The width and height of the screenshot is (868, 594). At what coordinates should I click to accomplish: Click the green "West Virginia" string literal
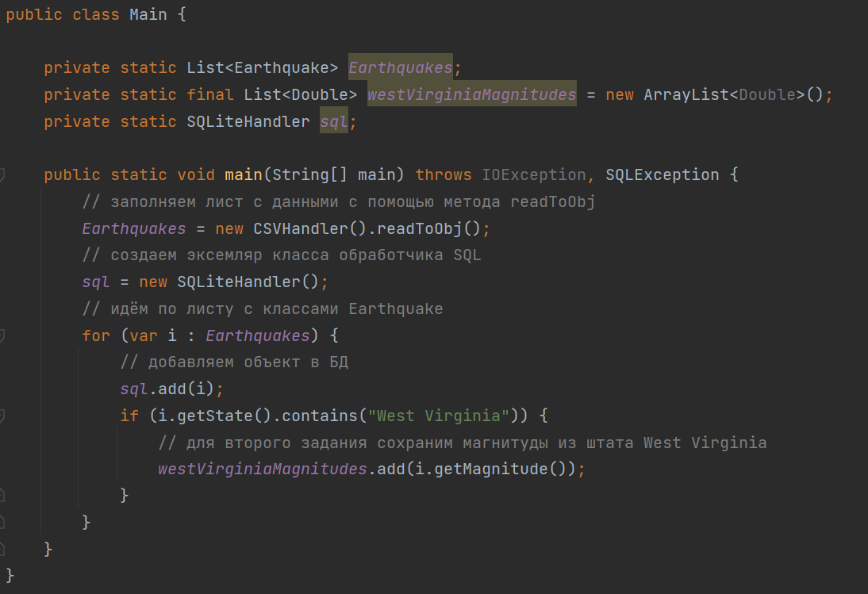point(438,416)
